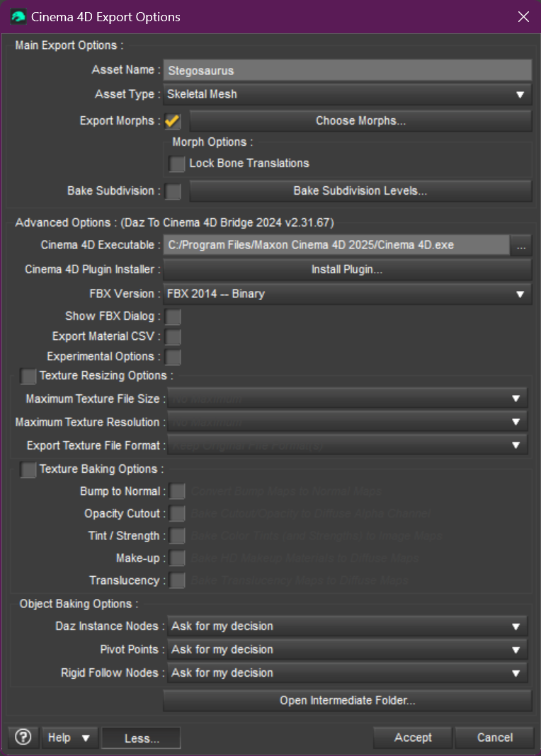Check the Export Material CSV option
Viewport: 541px width, 756px height.
pos(173,337)
